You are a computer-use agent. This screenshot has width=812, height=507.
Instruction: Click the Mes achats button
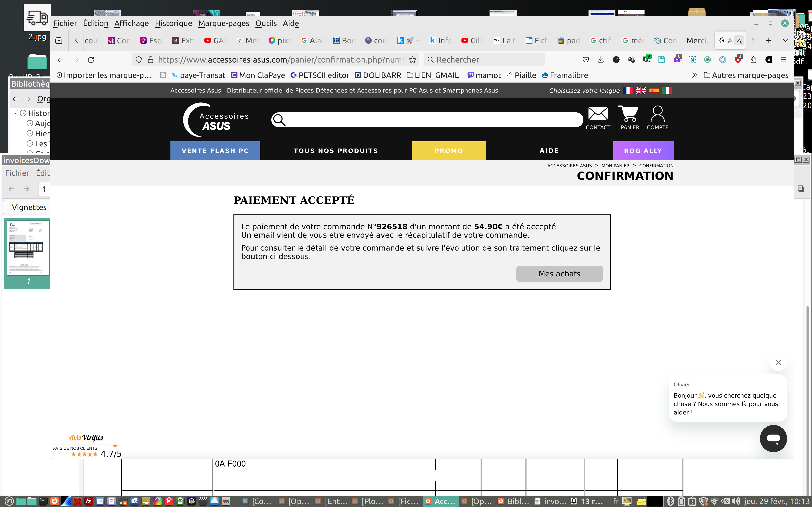coord(559,274)
